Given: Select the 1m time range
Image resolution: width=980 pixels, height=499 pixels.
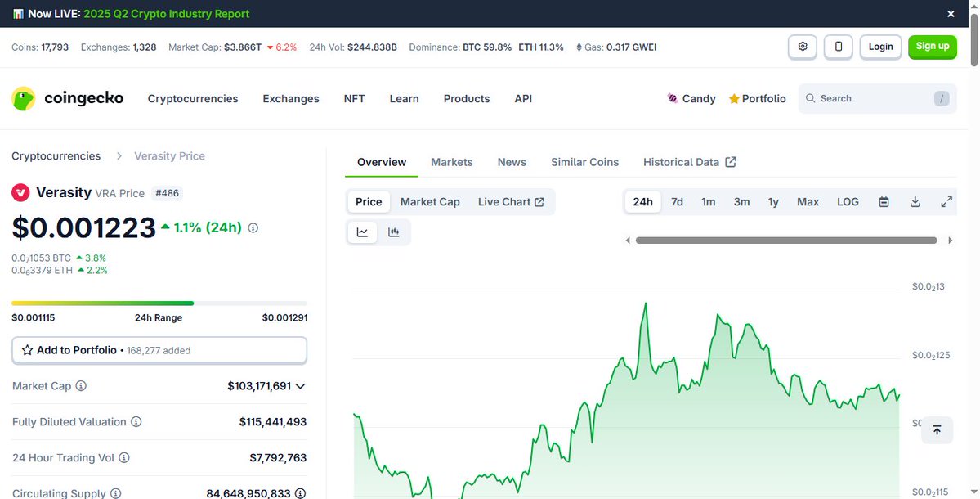Looking at the screenshot, I should coord(708,201).
